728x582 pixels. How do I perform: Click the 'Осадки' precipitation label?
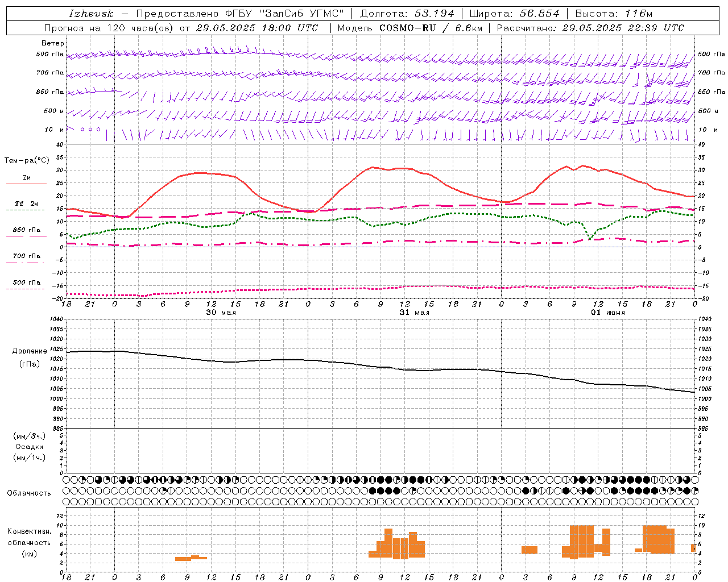point(29,447)
